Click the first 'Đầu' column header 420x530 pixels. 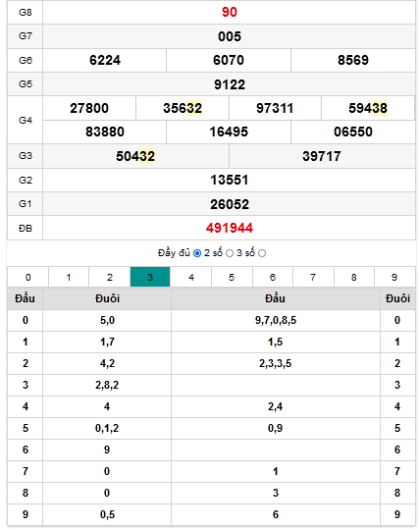click(x=25, y=298)
